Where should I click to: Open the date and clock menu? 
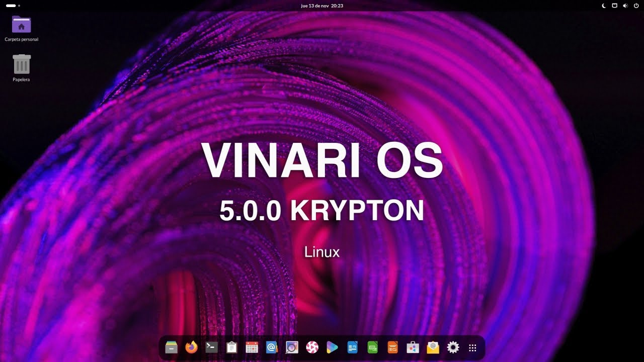coord(322,6)
